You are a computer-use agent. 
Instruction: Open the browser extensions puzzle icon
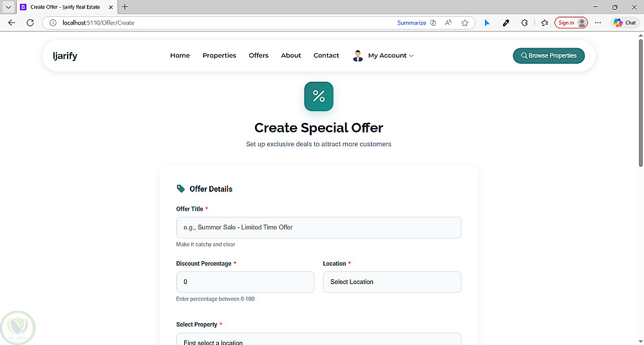click(525, 23)
